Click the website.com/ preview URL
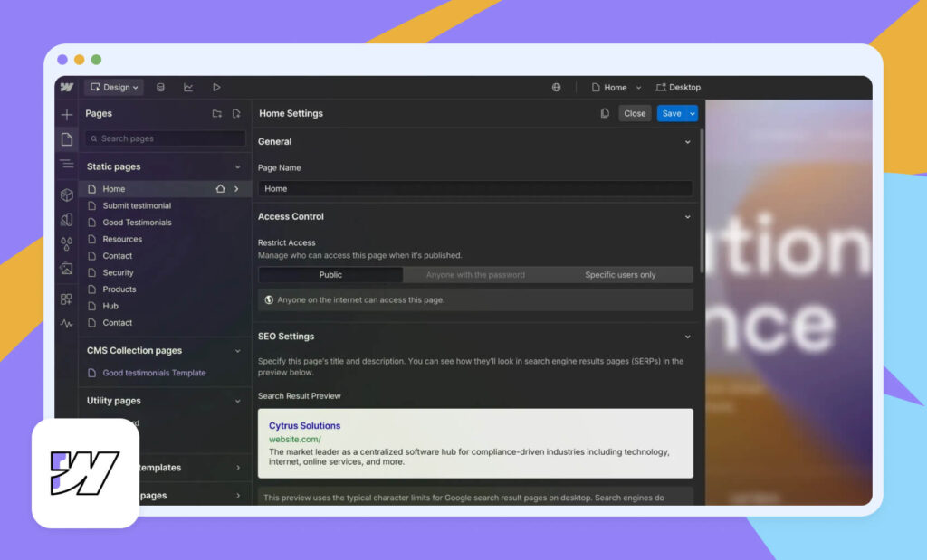927x560 pixels. pos(295,440)
